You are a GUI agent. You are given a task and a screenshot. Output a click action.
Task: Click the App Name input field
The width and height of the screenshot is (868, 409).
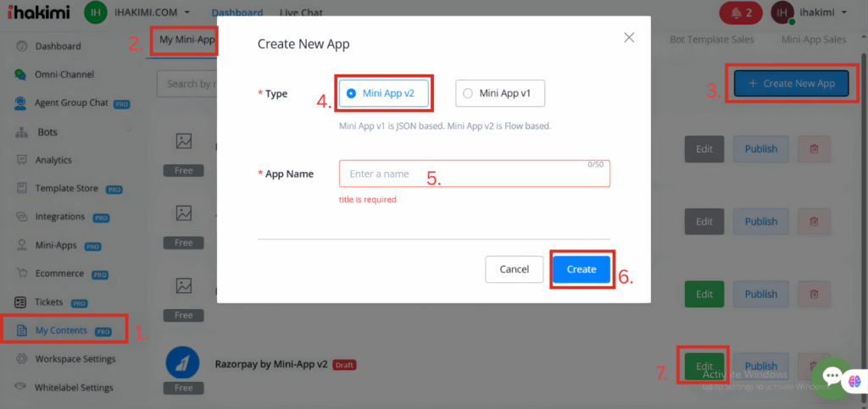coord(474,174)
